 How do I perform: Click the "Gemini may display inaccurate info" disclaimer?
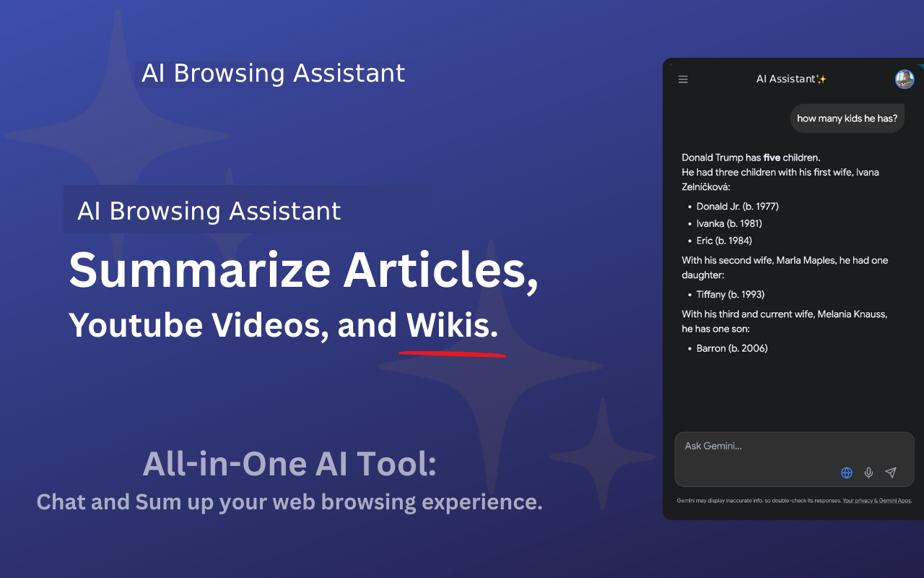[x=759, y=500]
